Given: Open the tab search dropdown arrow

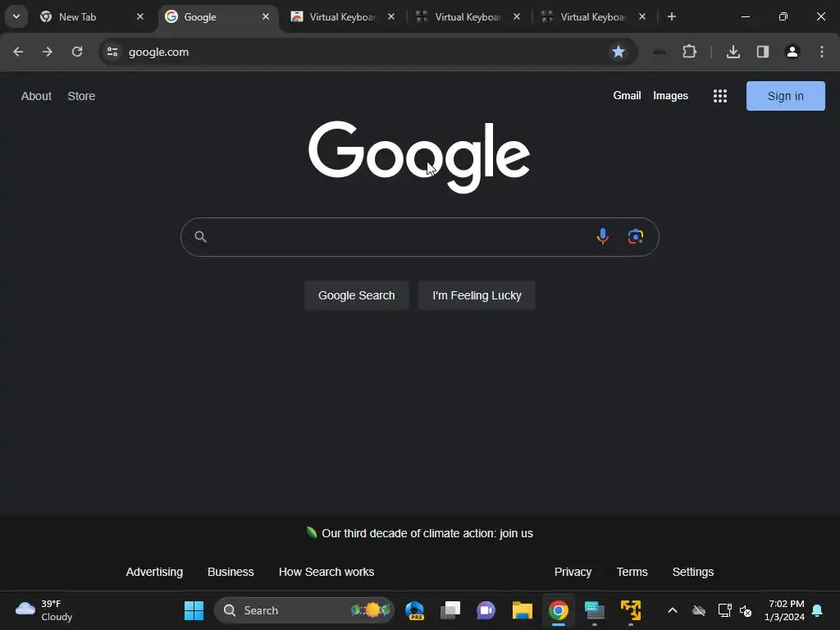Looking at the screenshot, I should pos(16,16).
